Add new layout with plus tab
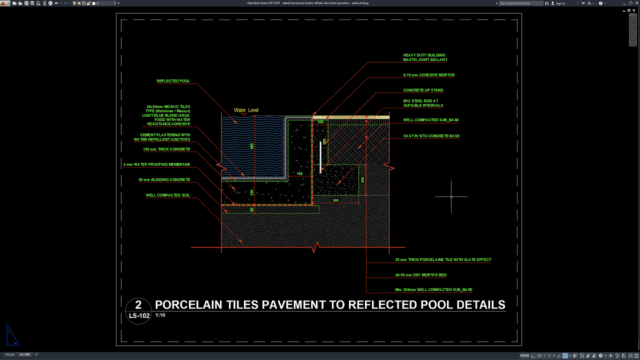Screen dimensions: 640x360 (x=36, y=354)
